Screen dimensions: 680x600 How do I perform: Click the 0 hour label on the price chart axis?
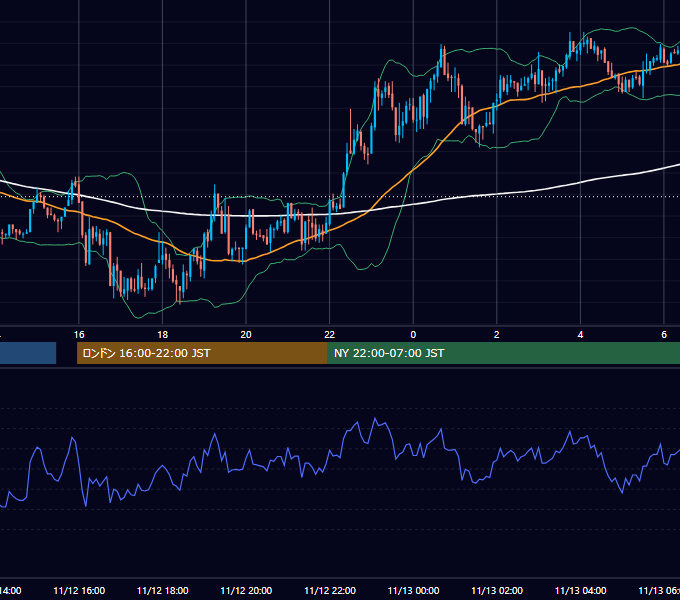pyautogui.click(x=413, y=335)
